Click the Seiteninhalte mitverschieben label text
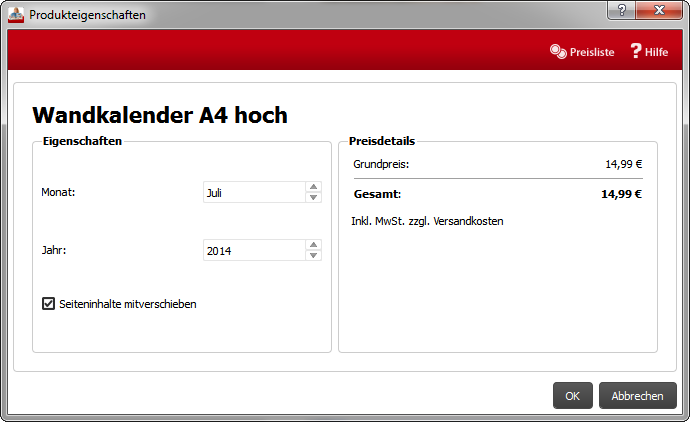This screenshot has height=422, width=690. pyautogui.click(x=128, y=304)
